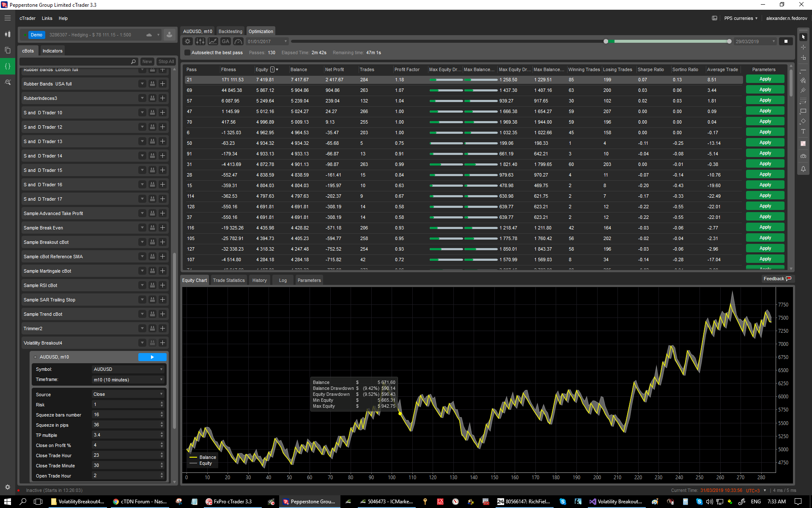812x508 pixels.
Task: Increase TP multiple with stepper arrows
Action: (162, 433)
